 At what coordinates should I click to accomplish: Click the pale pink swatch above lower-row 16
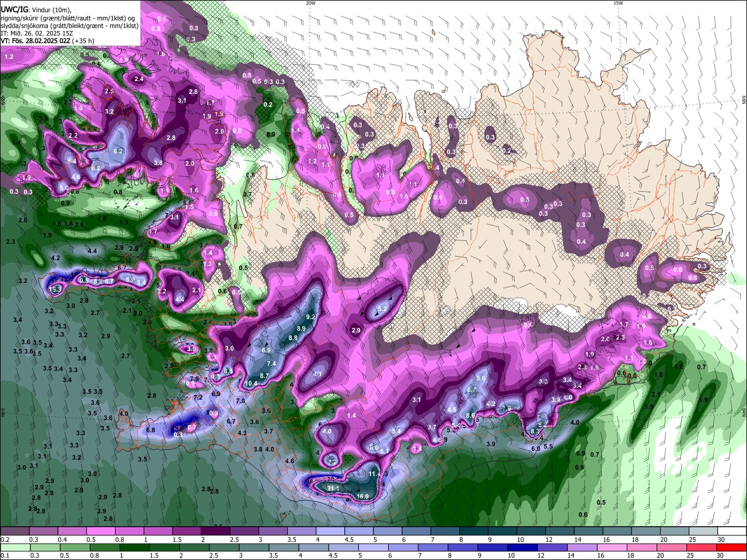(612, 548)
